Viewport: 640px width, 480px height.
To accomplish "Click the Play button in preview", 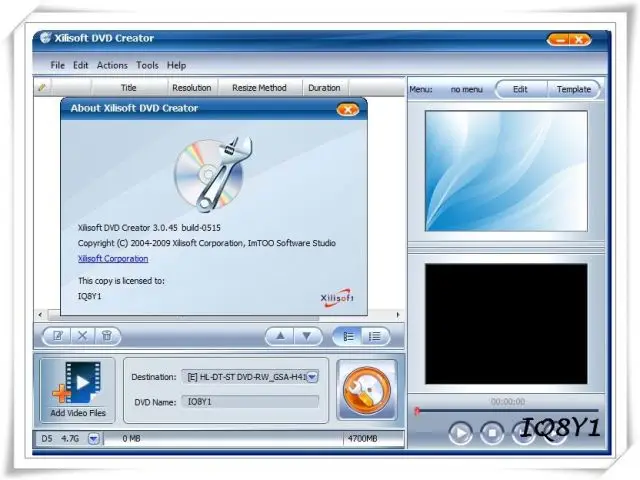I will 460,433.
